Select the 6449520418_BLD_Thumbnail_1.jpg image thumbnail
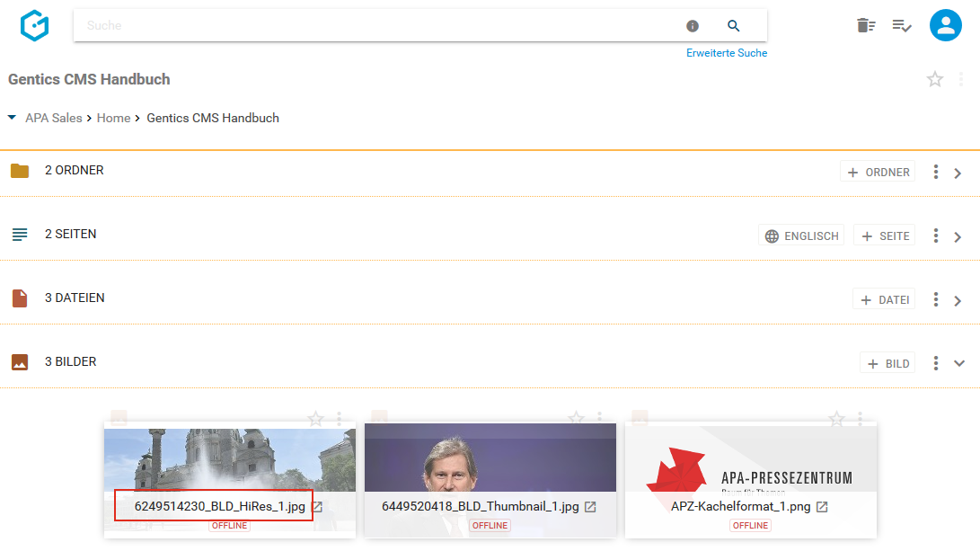980x560 pixels. 490,458
